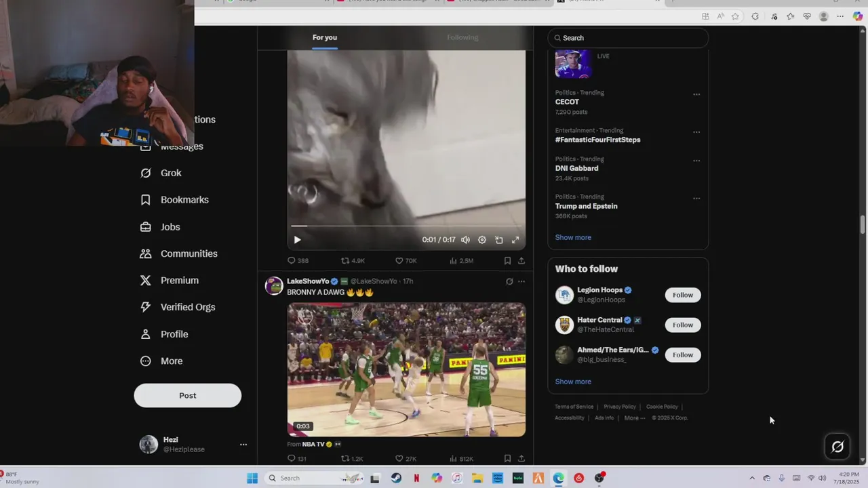The height and width of the screenshot is (488, 868).
Task: Play the BRONNY A DAWG basketball video
Action: [x=406, y=369]
